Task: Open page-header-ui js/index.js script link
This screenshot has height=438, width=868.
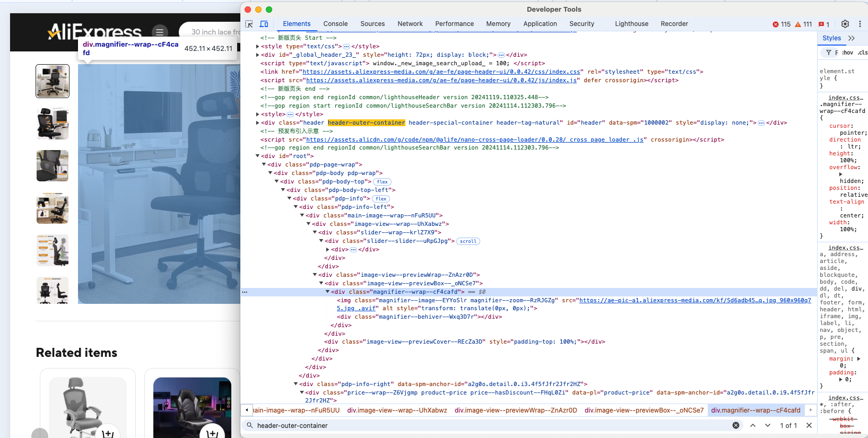Action: point(441,81)
